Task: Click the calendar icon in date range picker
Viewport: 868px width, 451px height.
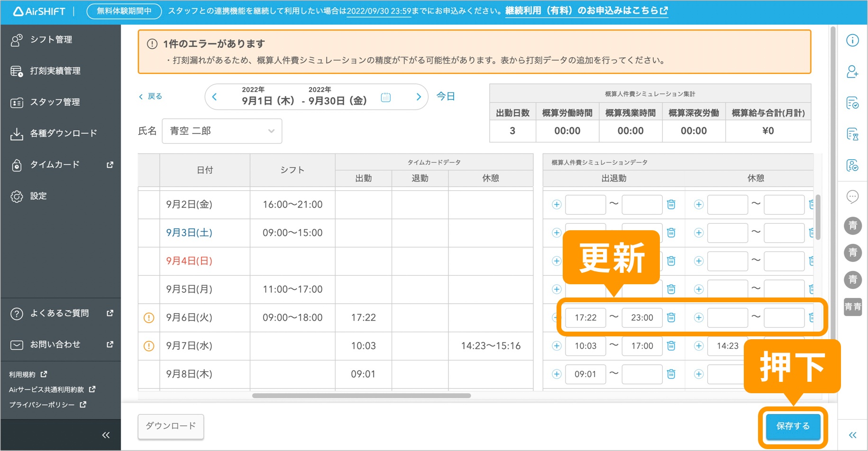Action: click(386, 97)
